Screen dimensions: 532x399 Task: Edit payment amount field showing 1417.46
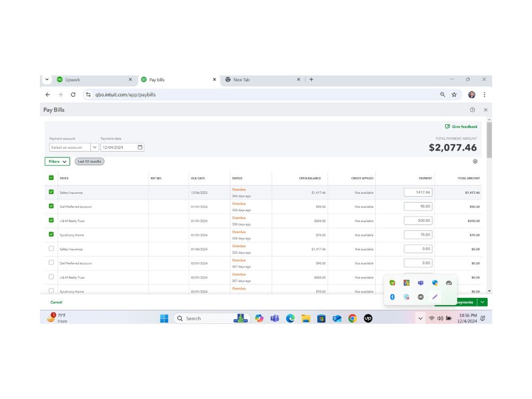[x=418, y=193]
